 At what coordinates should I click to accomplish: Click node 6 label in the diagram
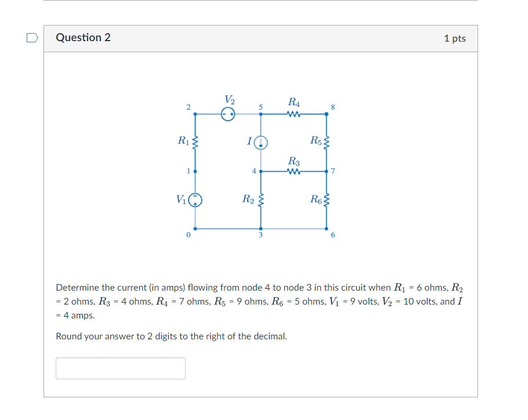pos(332,235)
